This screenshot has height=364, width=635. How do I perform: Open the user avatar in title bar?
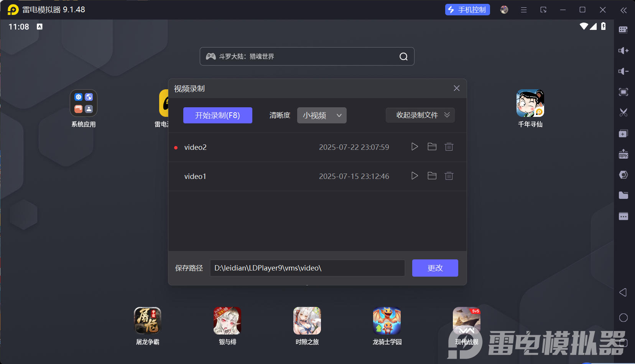coord(504,10)
